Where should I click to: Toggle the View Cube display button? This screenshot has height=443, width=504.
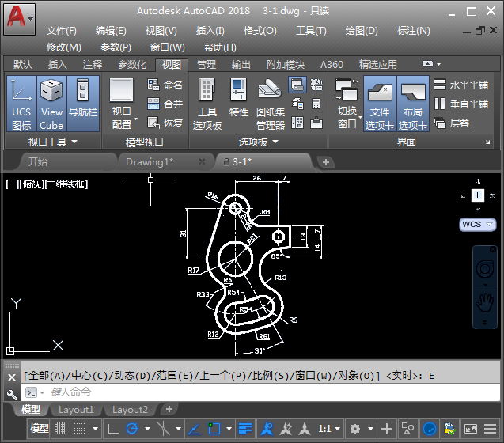[x=51, y=104]
